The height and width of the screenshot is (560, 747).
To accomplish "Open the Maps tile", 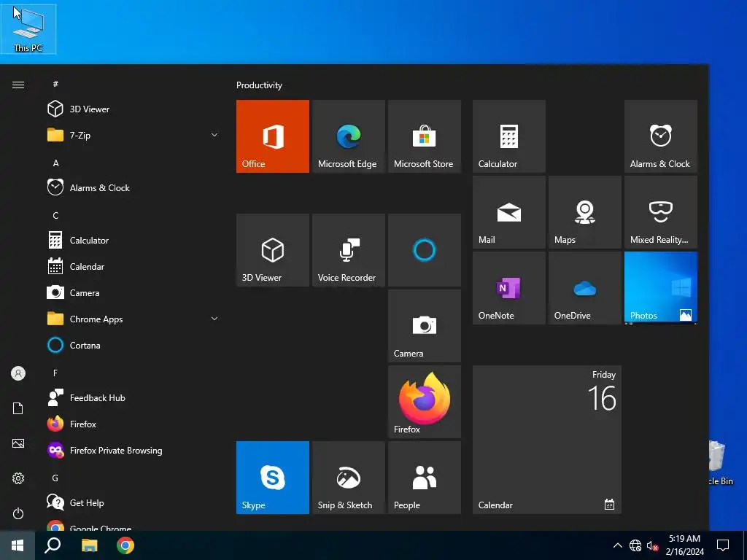I will [x=585, y=212].
